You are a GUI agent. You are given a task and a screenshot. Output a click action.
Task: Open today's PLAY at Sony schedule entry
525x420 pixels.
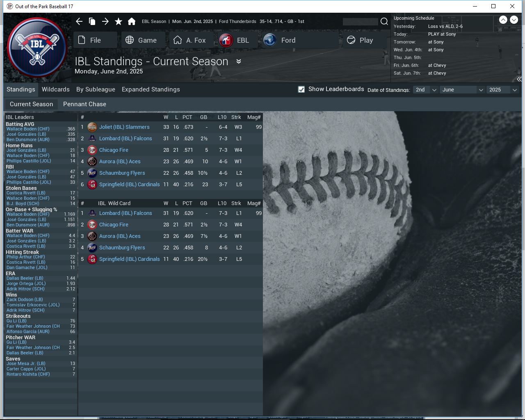point(442,34)
